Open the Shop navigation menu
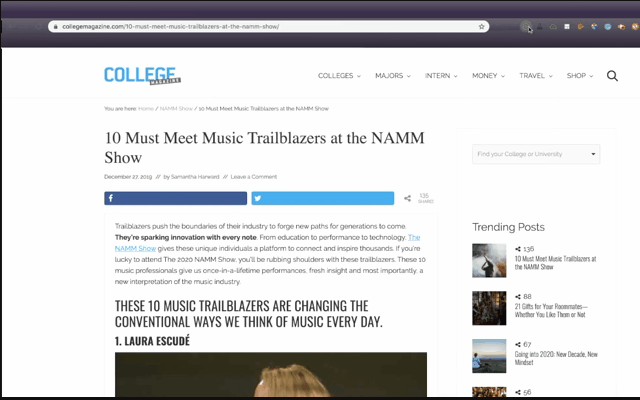The width and height of the screenshot is (640, 400). click(x=580, y=76)
